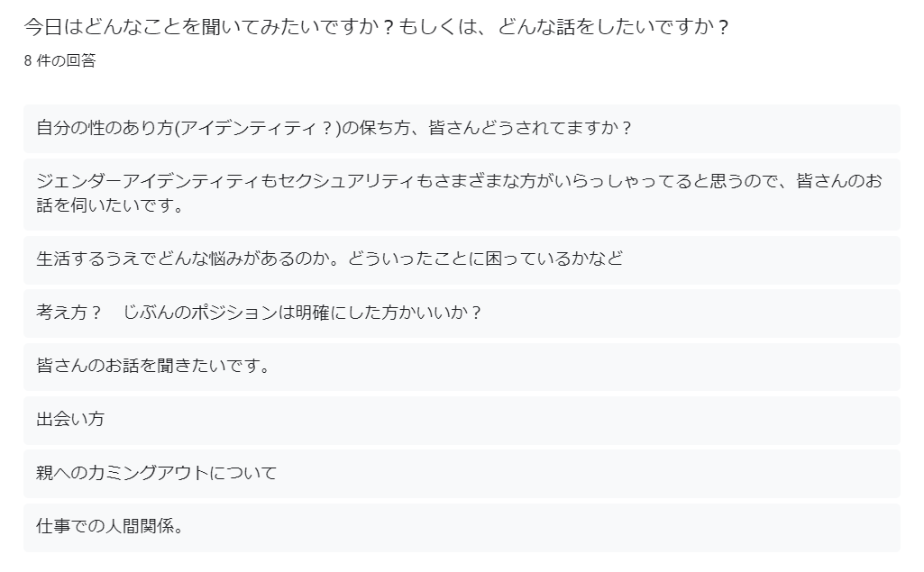The width and height of the screenshot is (924, 572).
Task: Click the response starting with ジェンダーアイデンティティ
Action: [x=461, y=194]
